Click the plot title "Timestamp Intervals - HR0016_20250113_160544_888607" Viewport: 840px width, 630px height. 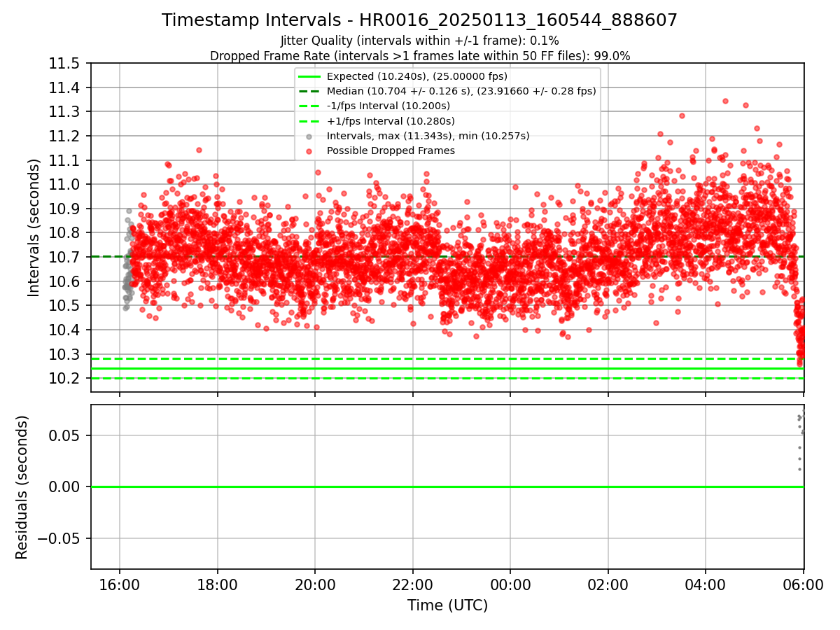point(419,20)
